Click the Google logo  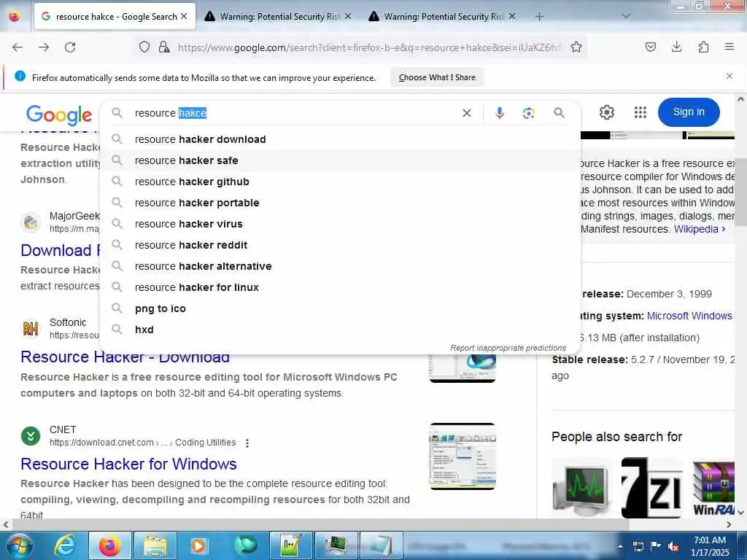click(x=59, y=114)
